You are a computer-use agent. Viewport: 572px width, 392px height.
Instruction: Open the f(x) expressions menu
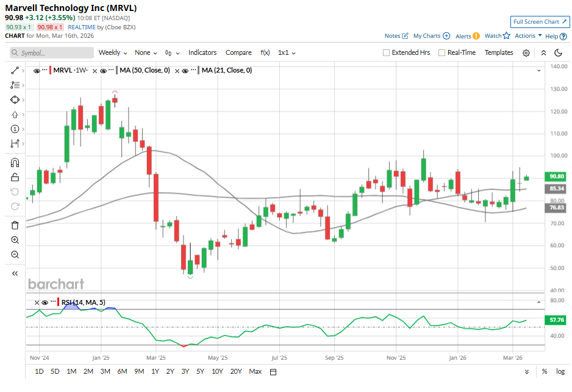265,52
